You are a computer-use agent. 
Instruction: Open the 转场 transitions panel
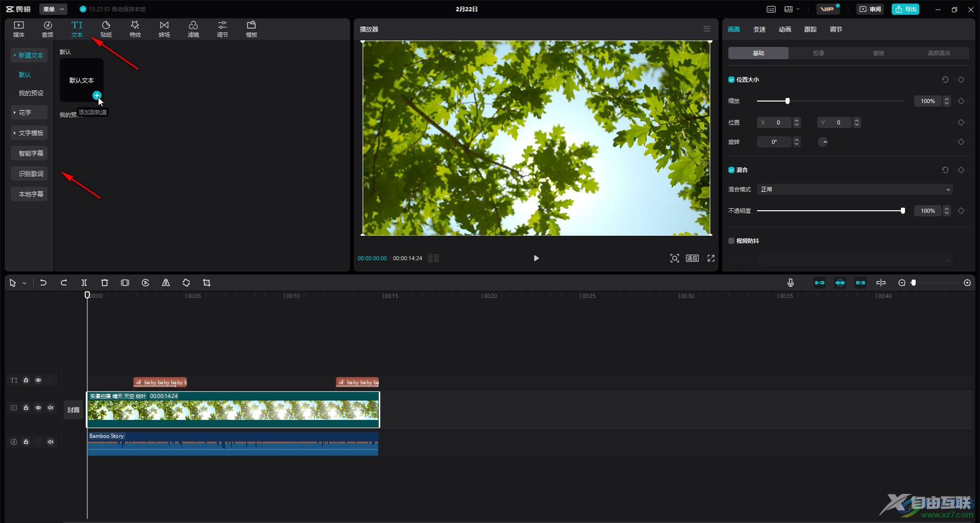click(164, 29)
